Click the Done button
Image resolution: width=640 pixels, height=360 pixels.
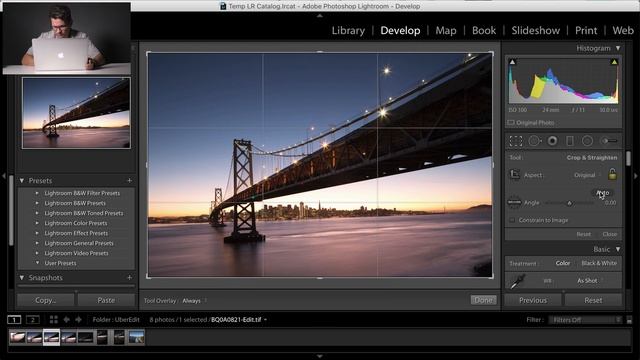point(483,300)
